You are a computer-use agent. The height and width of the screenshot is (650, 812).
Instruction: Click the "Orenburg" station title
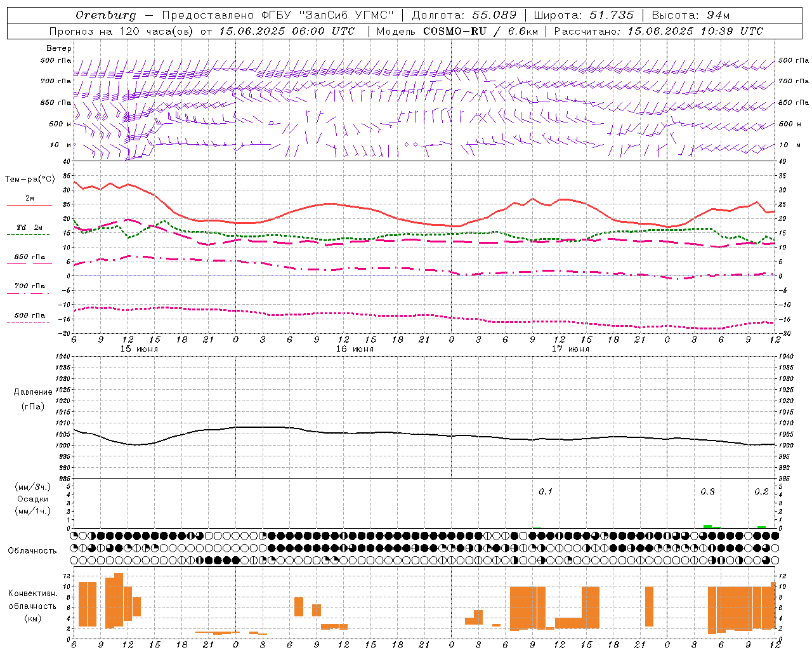coord(106,15)
